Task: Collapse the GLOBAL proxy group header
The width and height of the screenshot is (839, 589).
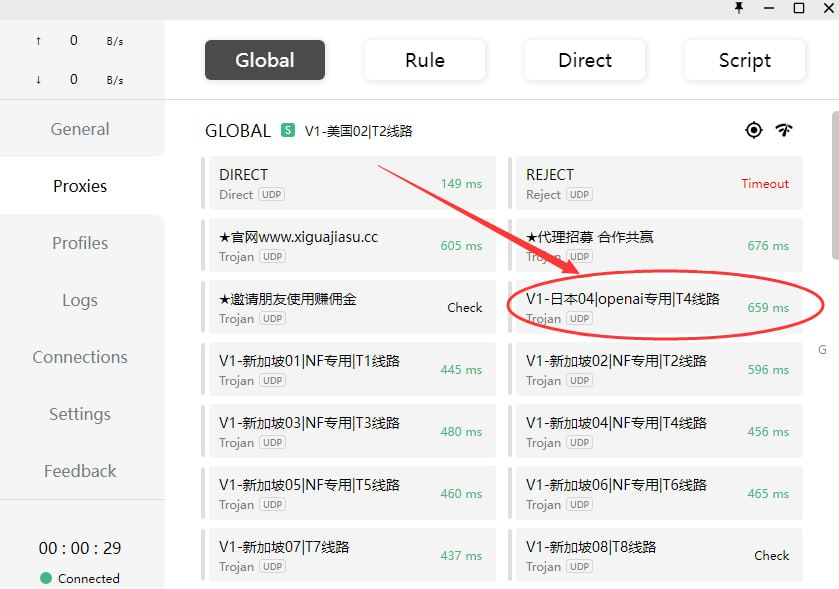Action: (x=238, y=131)
